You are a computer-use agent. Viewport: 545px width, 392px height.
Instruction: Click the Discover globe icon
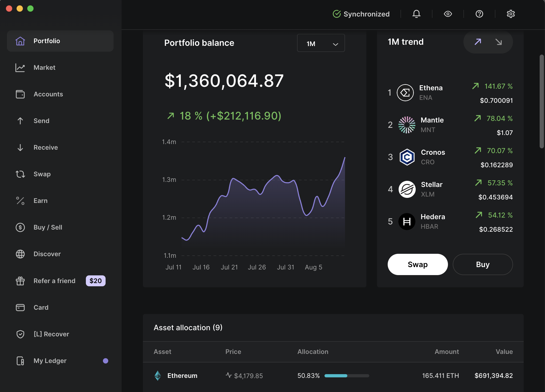pyautogui.click(x=20, y=254)
